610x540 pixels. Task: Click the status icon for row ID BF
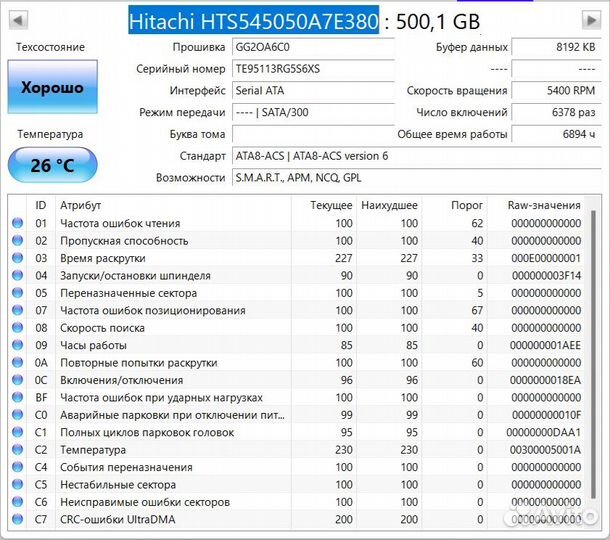(18, 397)
